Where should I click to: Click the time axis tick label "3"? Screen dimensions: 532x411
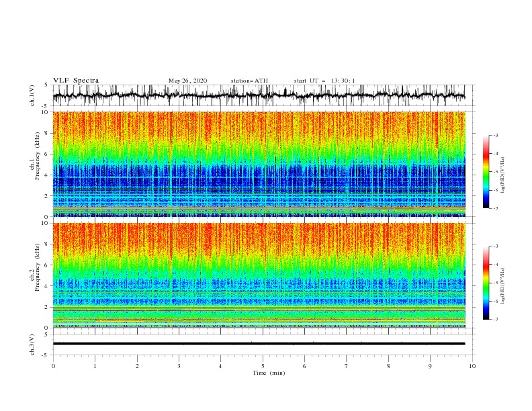pyautogui.click(x=179, y=366)
